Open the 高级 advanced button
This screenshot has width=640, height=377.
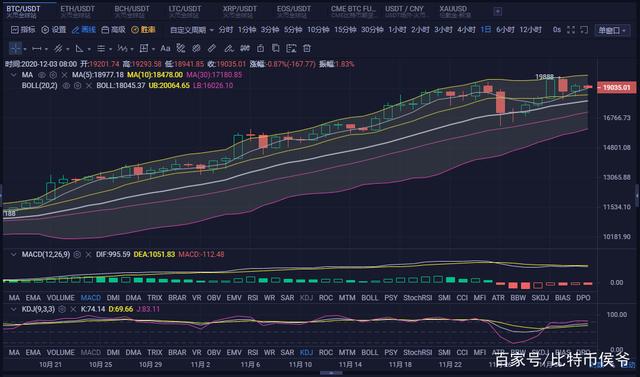[113, 30]
